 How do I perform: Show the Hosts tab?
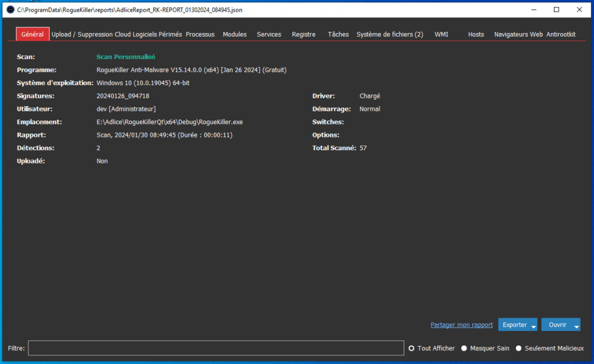(476, 34)
